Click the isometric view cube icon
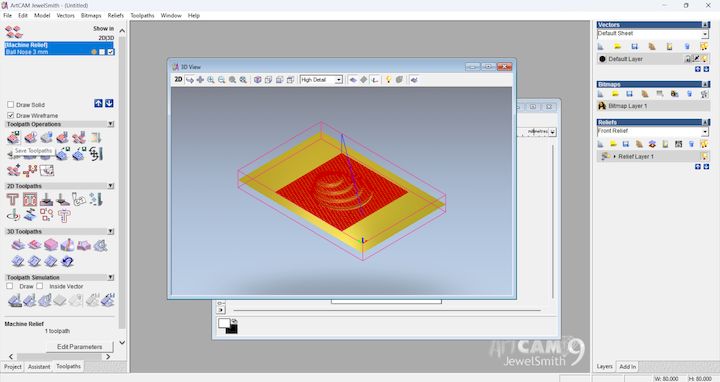 pyautogui.click(x=258, y=79)
